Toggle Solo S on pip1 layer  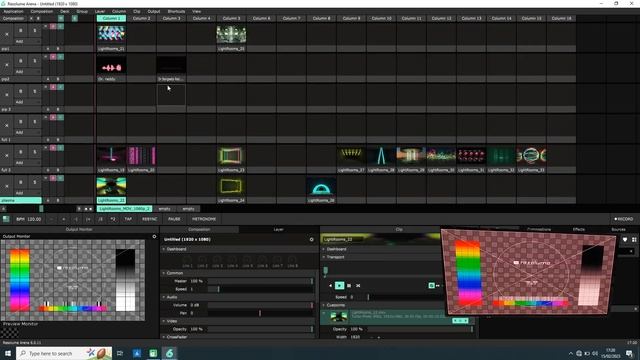pyautogui.click(x=35, y=31)
